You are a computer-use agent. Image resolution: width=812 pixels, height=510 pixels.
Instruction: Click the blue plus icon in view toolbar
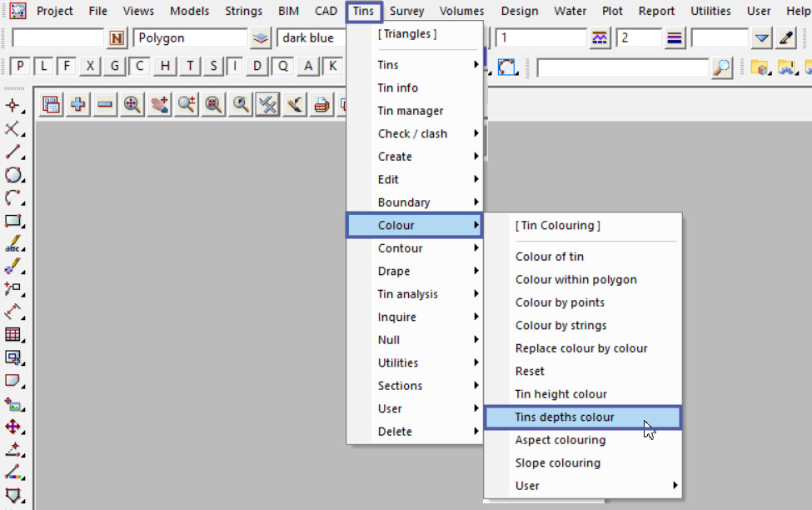coord(78,104)
